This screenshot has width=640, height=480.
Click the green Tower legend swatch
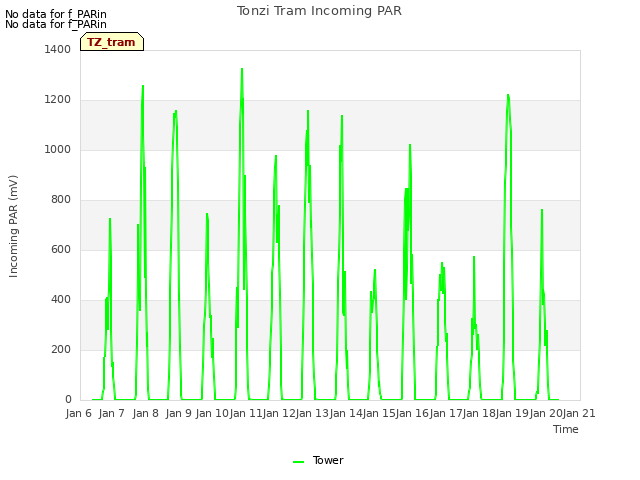(x=298, y=462)
